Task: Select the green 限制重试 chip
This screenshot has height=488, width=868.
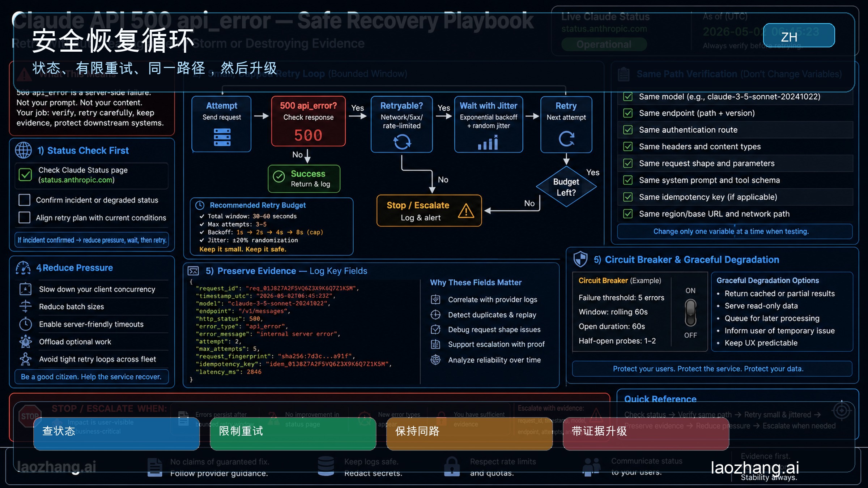Action: point(293,434)
